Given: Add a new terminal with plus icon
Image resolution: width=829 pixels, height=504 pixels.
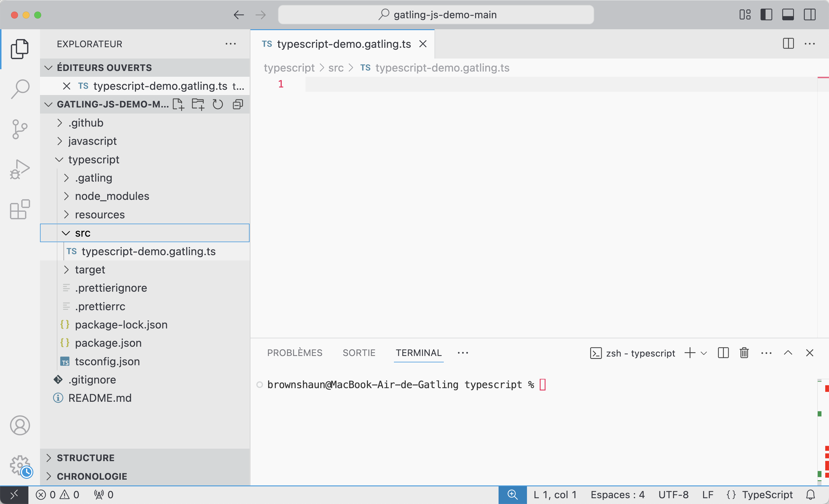Looking at the screenshot, I should click(x=690, y=353).
